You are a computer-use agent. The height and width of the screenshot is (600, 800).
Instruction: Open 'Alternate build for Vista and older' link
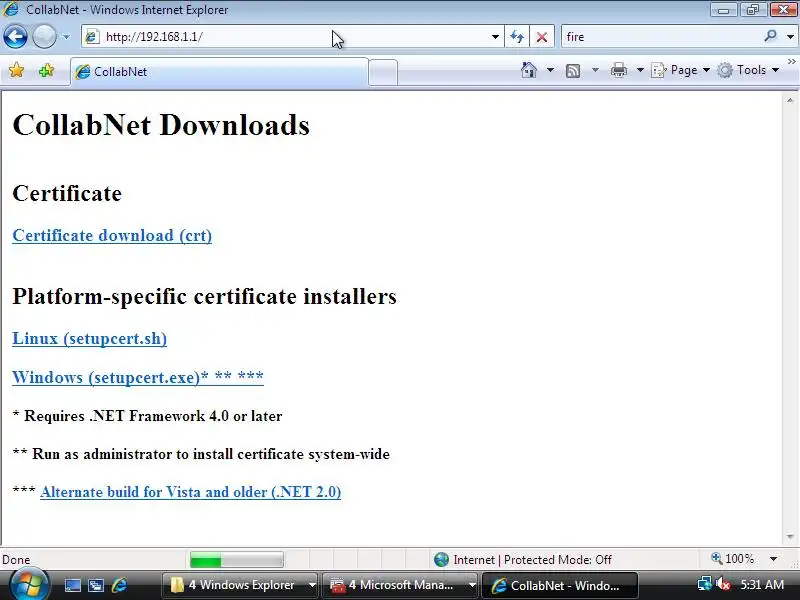click(x=190, y=492)
